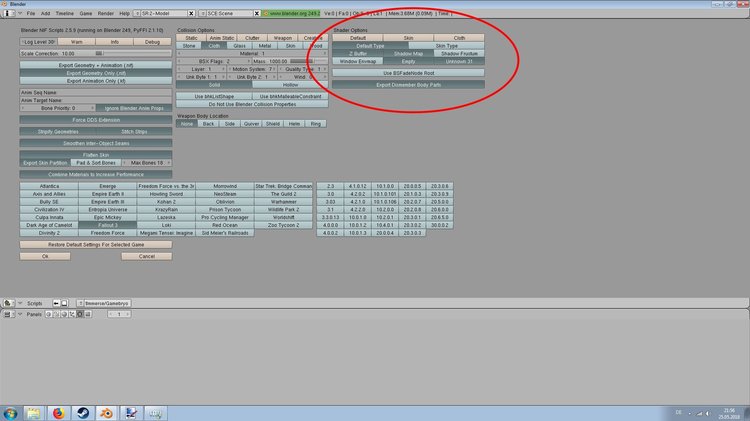The image size is (750, 421).
Task: Toggle Stripify Geometries option
Action: [58, 132]
